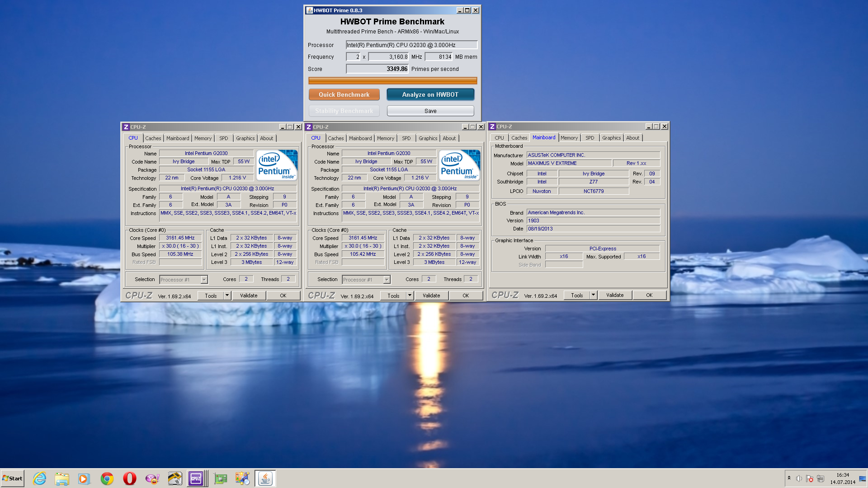Click the Stability Benchmark button
The width and height of the screenshot is (868, 488).
pyautogui.click(x=344, y=111)
